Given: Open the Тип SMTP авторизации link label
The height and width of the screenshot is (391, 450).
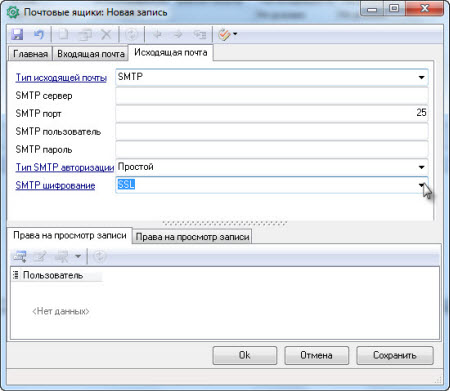Looking at the screenshot, I should click(x=65, y=167).
